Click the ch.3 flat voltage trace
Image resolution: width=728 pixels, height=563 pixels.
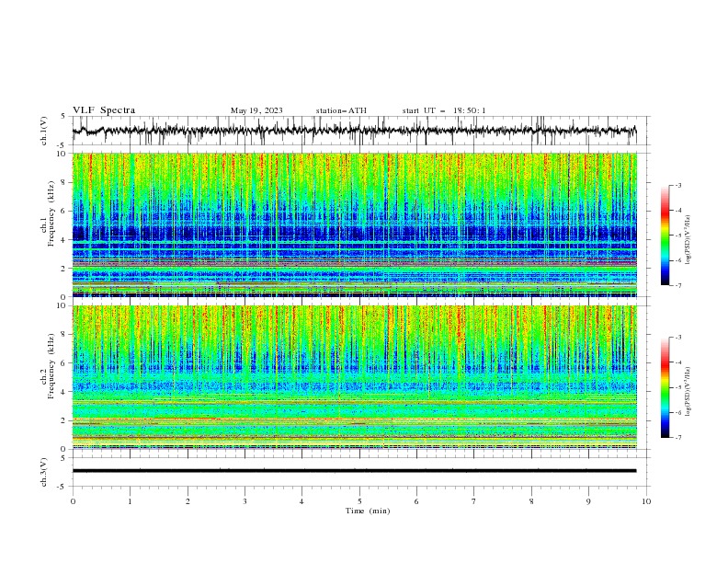pyautogui.click(x=354, y=471)
